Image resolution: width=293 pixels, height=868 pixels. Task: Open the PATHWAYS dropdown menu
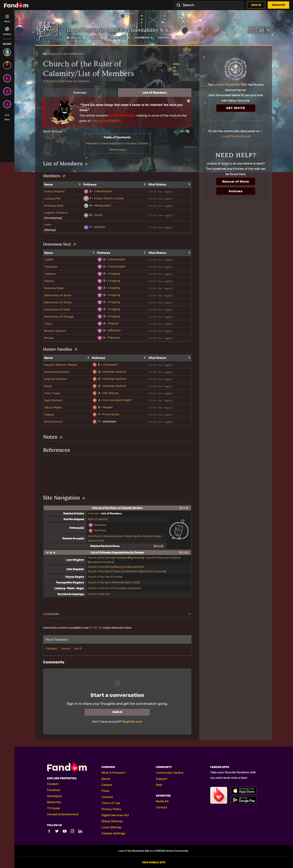pyautogui.click(x=143, y=38)
